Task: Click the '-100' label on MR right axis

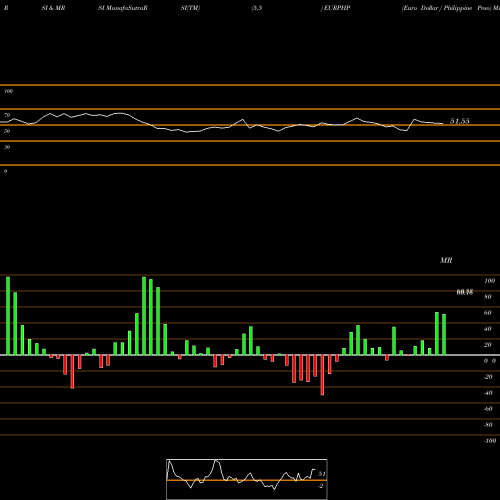Action: tap(490, 441)
